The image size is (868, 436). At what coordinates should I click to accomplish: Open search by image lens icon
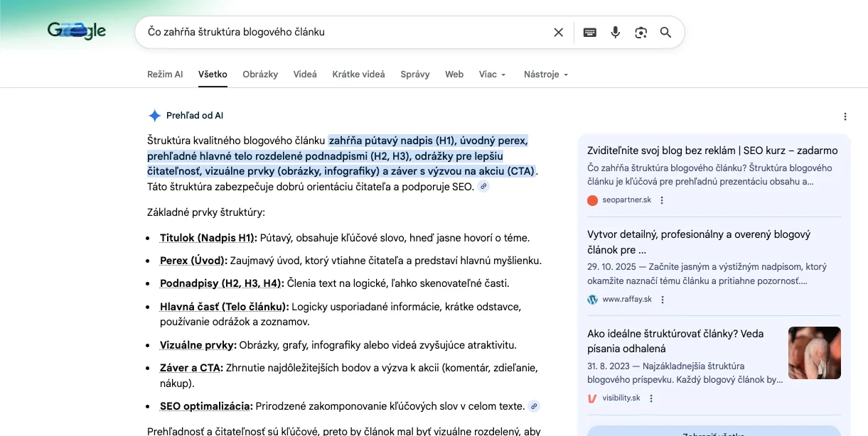point(641,32)
